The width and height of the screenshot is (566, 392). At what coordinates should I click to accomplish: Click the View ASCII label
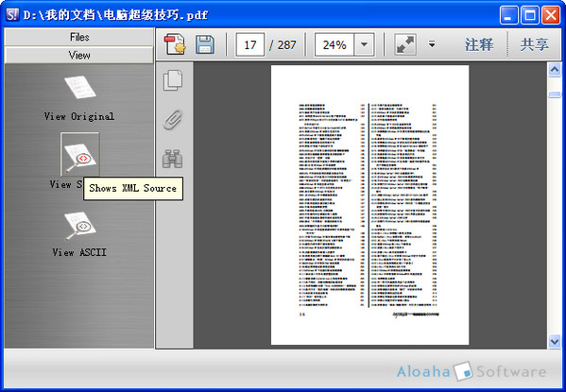tap(79, 252)
